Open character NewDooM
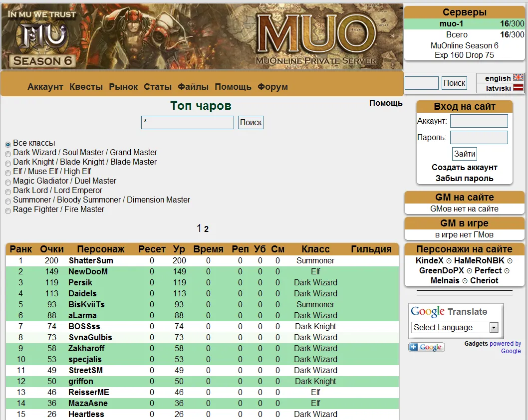 [x=88, y=271]
